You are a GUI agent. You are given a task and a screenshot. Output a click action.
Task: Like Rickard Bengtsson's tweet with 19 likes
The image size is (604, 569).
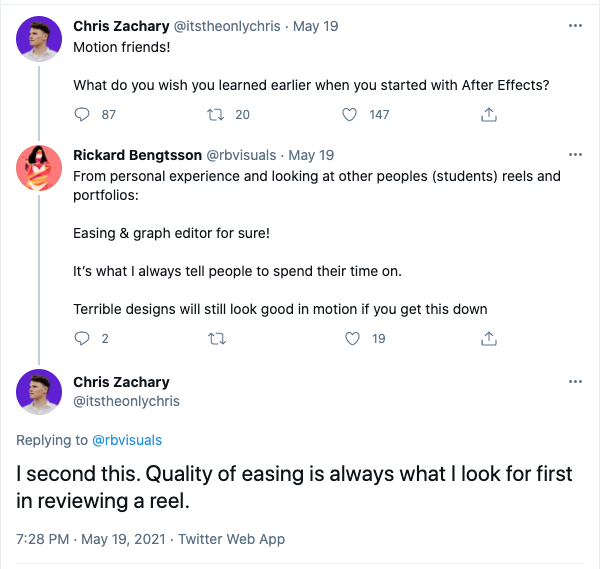pos(350,339)
